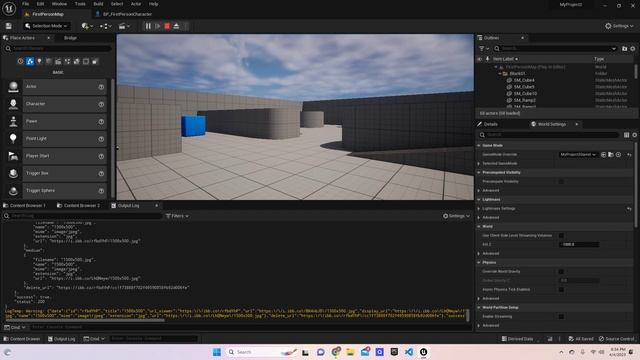Click the Player Start placement icon
Screen dimensions: 640x360
[13, 156]
